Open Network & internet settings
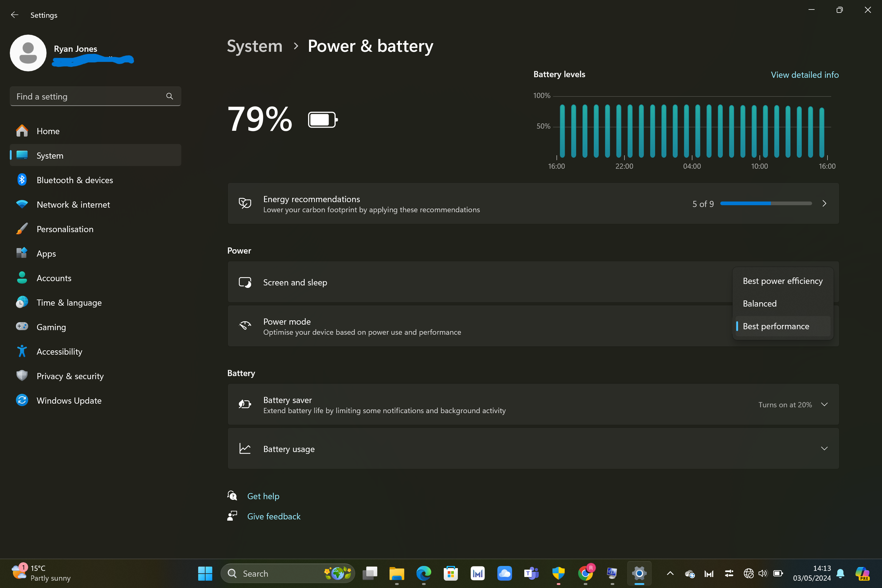 (x=95, y=204)
